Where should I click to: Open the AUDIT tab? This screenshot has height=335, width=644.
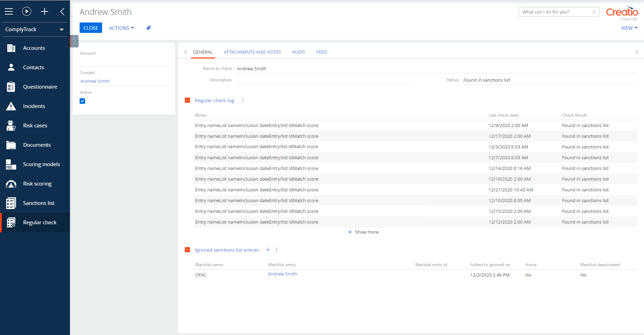coord(298,52)
